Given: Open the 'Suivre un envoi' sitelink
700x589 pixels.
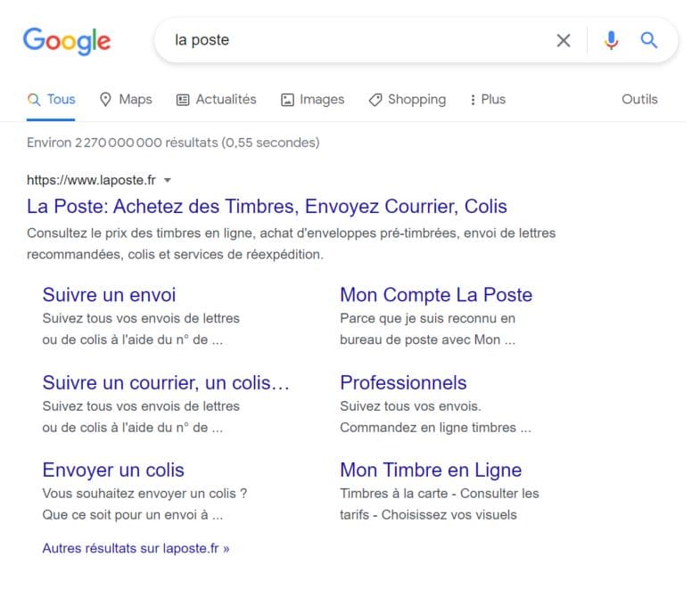Looking at the screenshot, I should (109, 295).
